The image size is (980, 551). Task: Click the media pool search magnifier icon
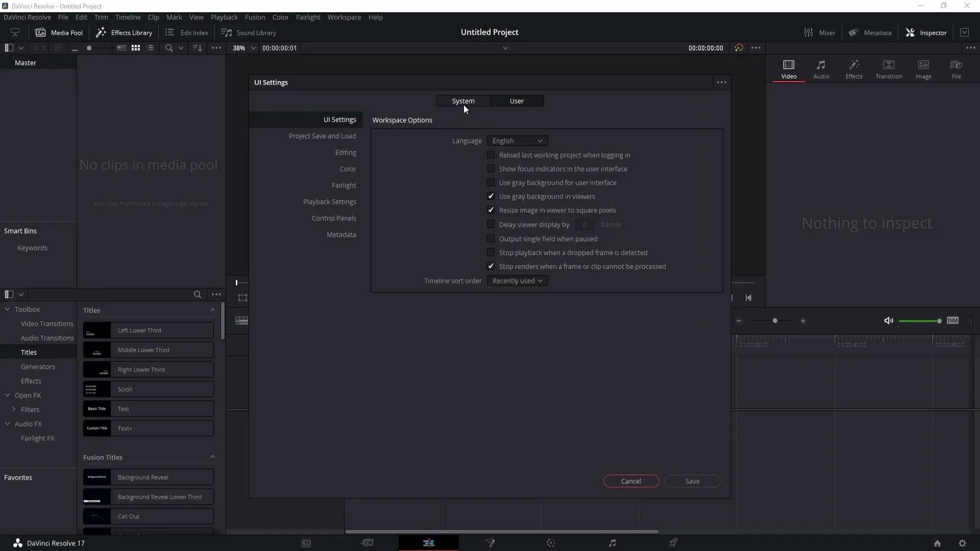click(169, 48)
